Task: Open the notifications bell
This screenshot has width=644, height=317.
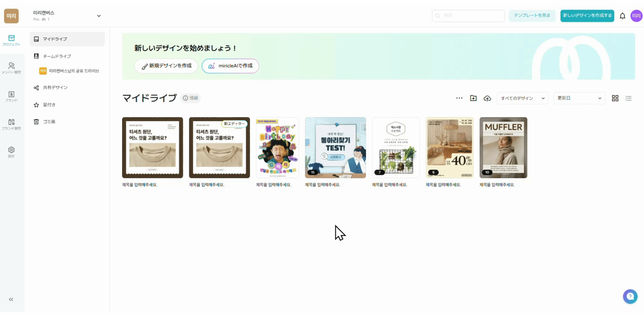Action: (623, 16)
